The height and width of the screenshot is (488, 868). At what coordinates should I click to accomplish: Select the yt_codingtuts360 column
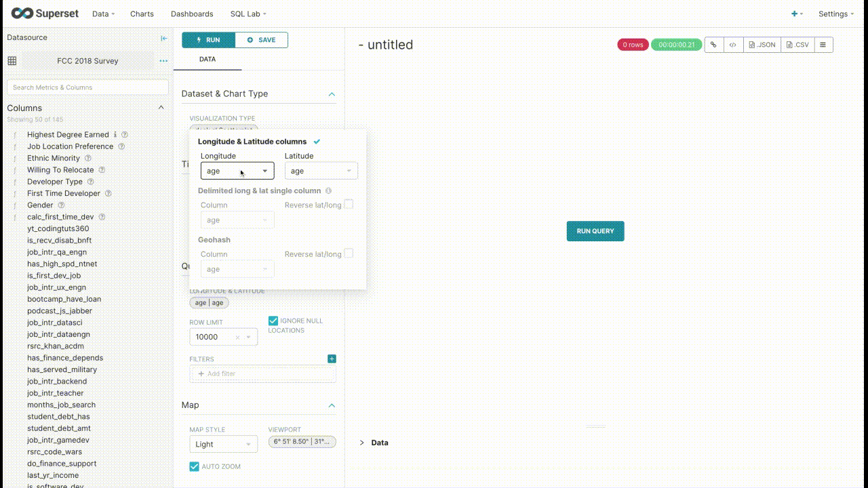58,228
